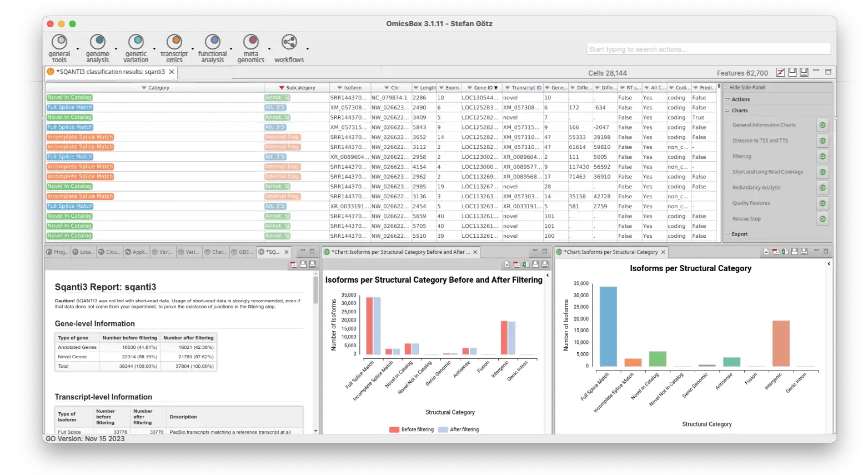The width and height of the screenshot is (868, 475).
Task: Open the workflows module
Action: click(289, 48)
